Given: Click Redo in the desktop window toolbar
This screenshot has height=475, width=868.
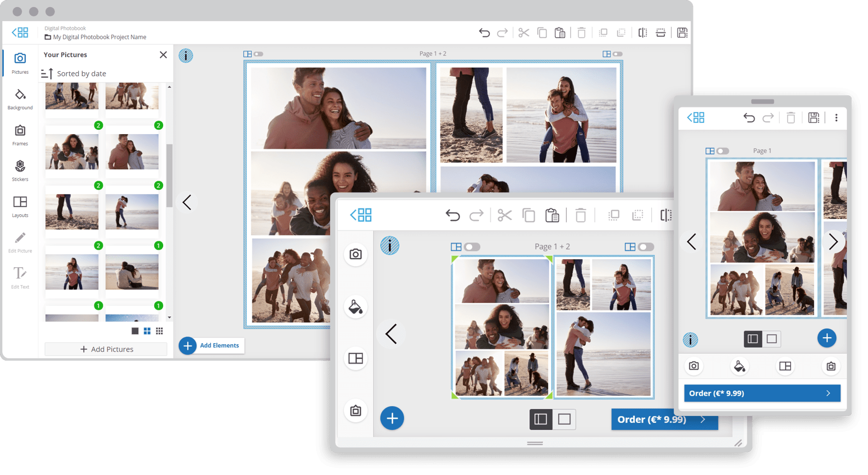Looking at the screenshot, I should 502,33.
